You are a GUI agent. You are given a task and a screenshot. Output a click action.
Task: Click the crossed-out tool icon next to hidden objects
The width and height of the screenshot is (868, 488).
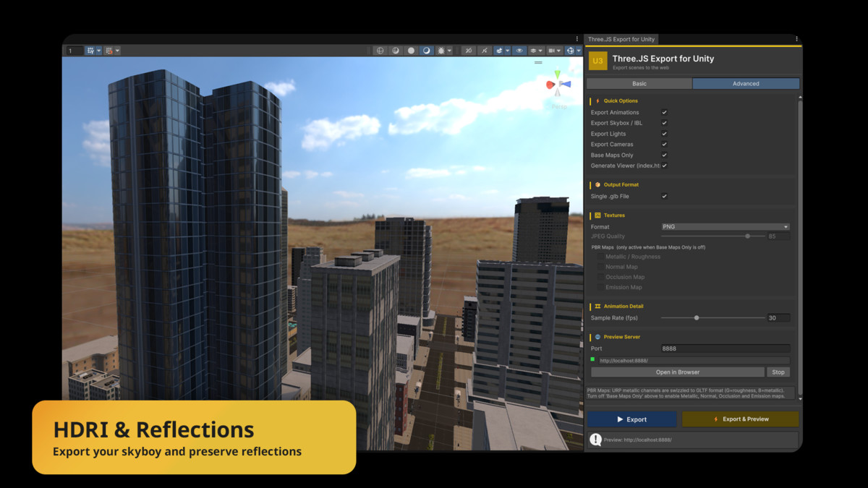point(484,51)
